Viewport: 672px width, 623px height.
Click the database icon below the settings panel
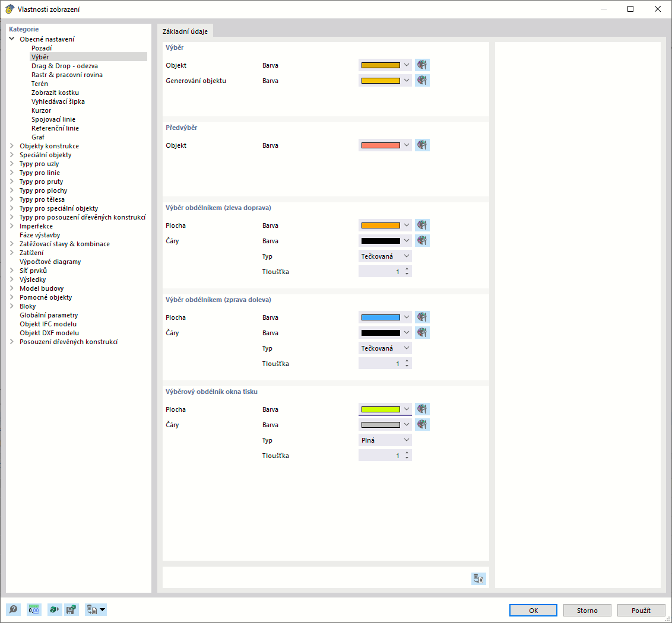point(478,579)
